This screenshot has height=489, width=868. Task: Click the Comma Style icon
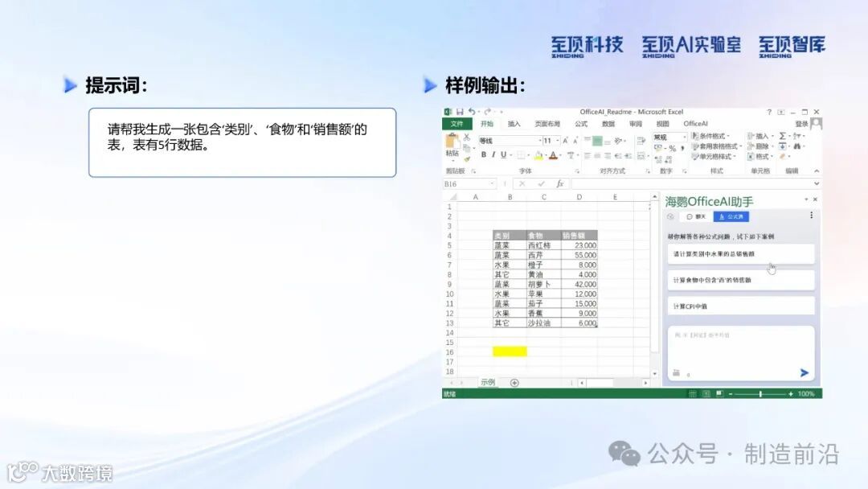[682, 149]
